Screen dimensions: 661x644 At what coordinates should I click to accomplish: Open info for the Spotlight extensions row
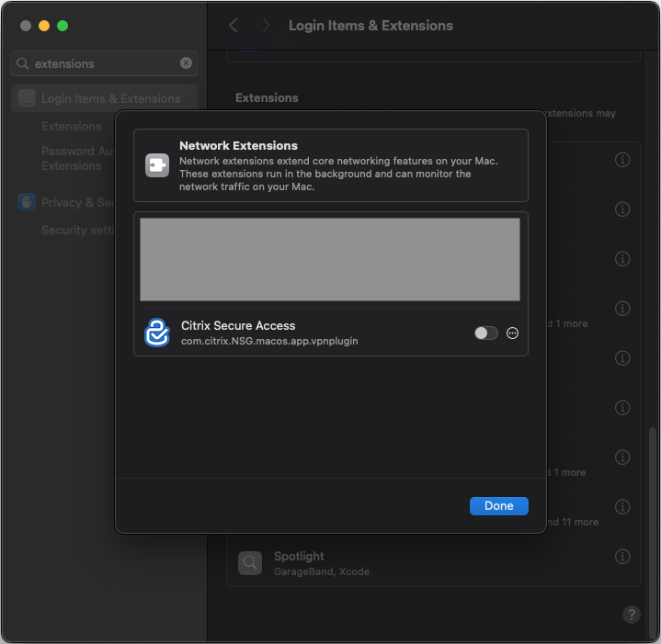click(622, 557)
